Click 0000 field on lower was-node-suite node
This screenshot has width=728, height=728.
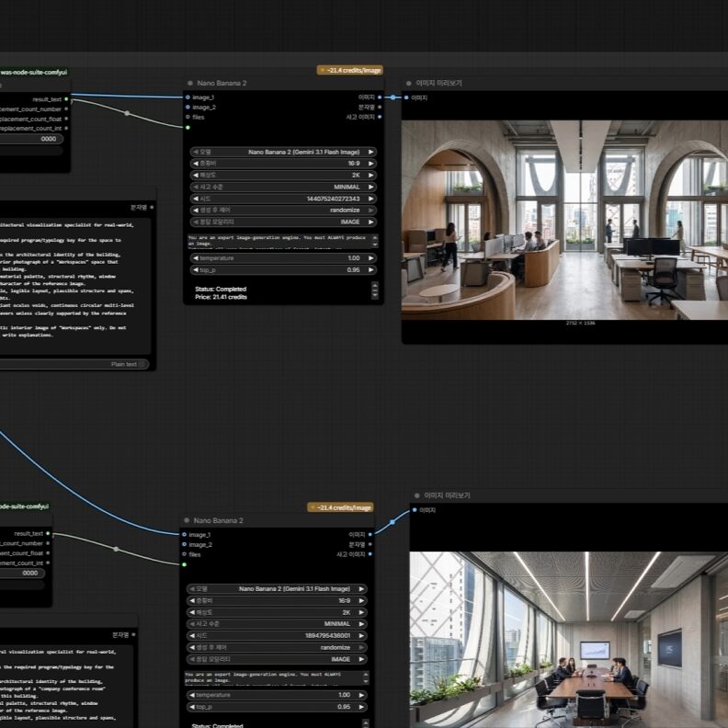tap(22, 573)
